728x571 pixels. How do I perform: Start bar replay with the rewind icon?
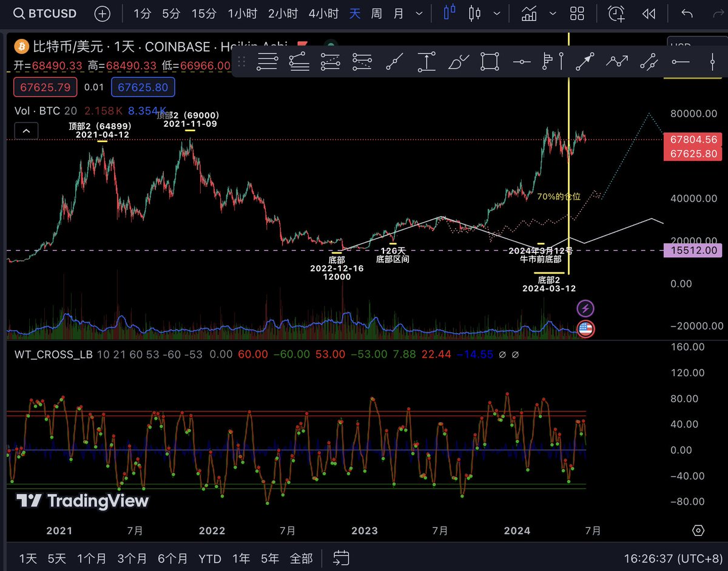tap(649, 13)
